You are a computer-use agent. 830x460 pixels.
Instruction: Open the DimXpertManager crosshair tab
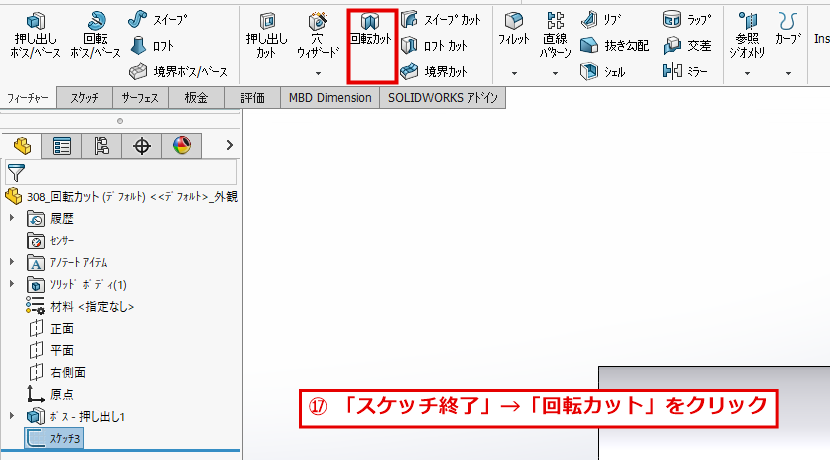141,146
